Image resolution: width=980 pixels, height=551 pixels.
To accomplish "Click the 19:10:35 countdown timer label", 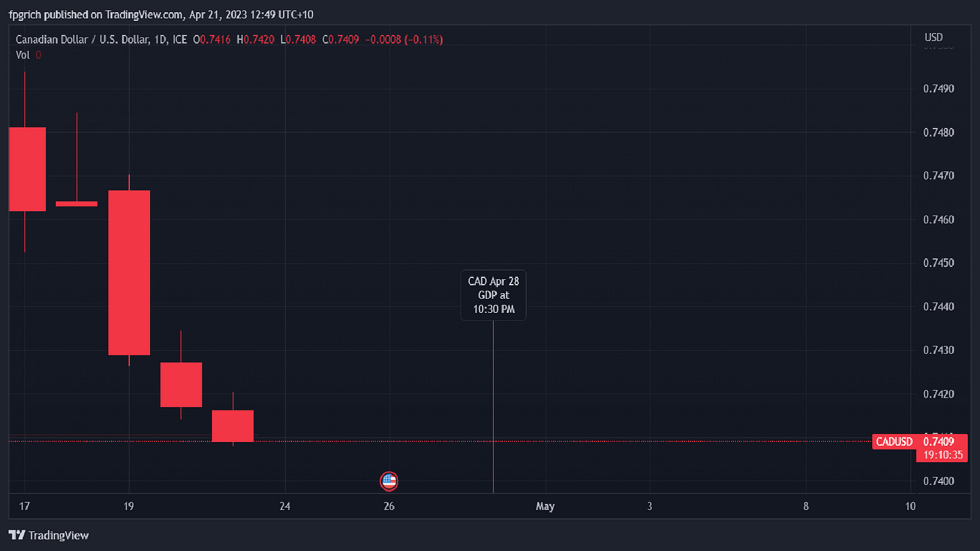I will click(x=943, y=455).
